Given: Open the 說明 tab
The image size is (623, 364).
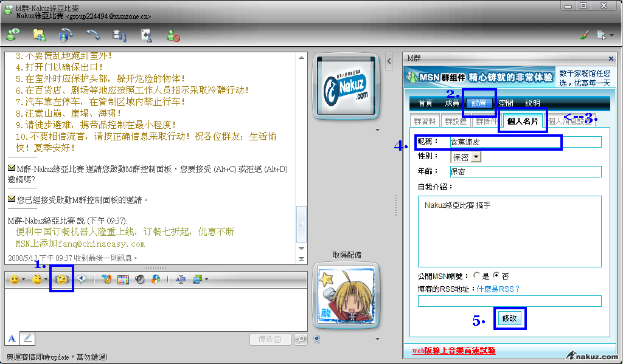Looking at the screenshot, I should pyautogui.click(x=532, y=103).
